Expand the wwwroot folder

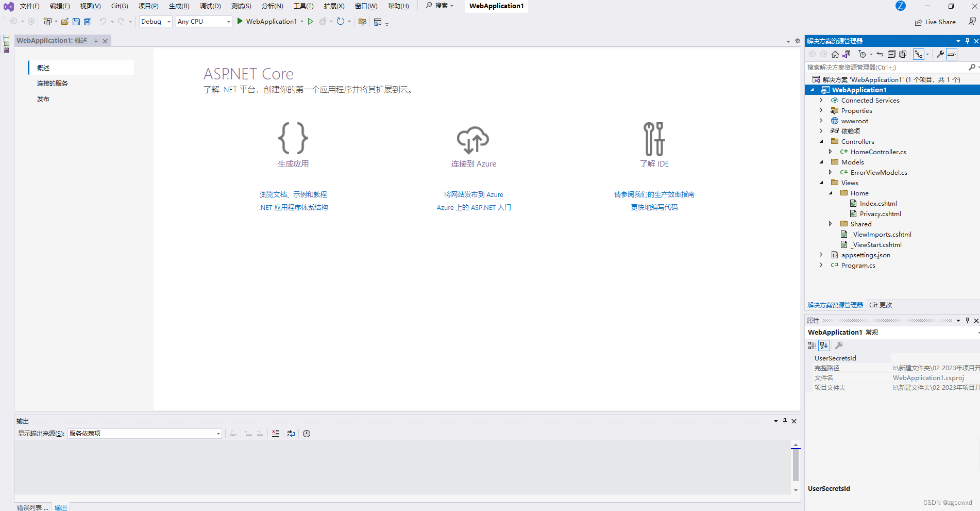821,121
